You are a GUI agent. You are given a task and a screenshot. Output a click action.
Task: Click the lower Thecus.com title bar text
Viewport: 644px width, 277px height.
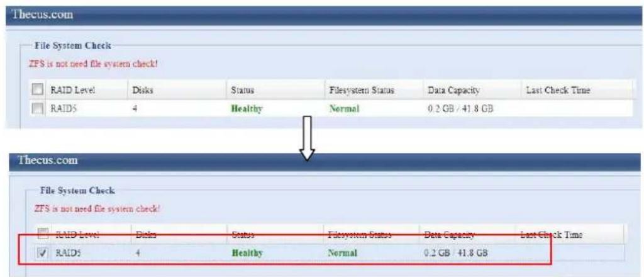pos(47,161)
